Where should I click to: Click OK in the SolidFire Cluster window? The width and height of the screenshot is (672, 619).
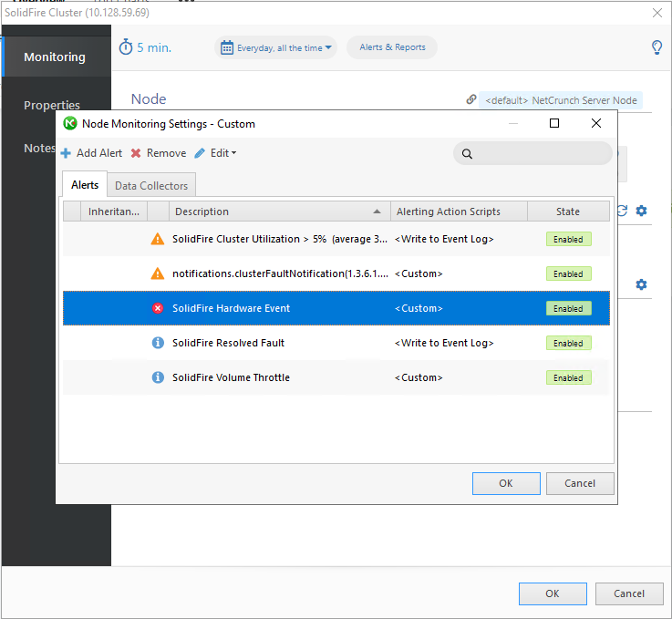coord(553,593)
